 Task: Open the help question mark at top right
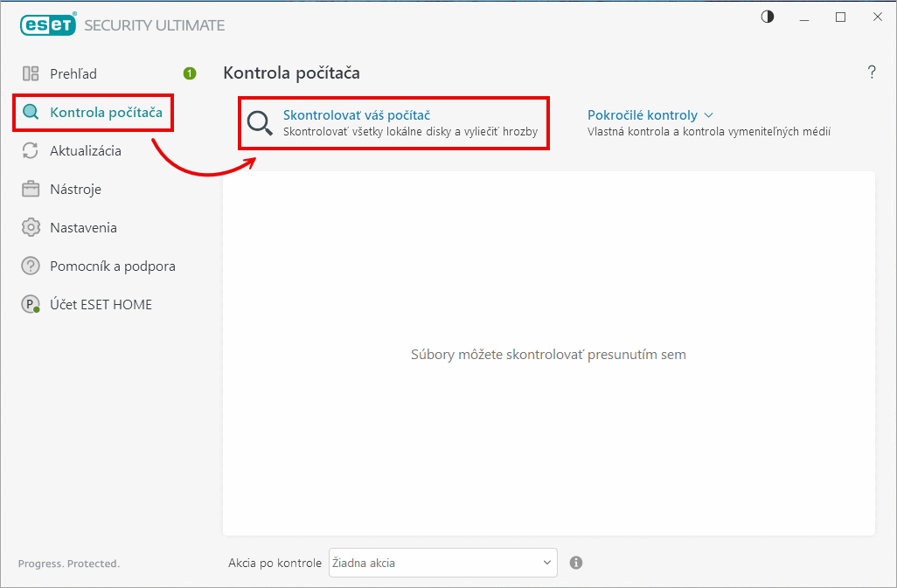tap(871, 73)
